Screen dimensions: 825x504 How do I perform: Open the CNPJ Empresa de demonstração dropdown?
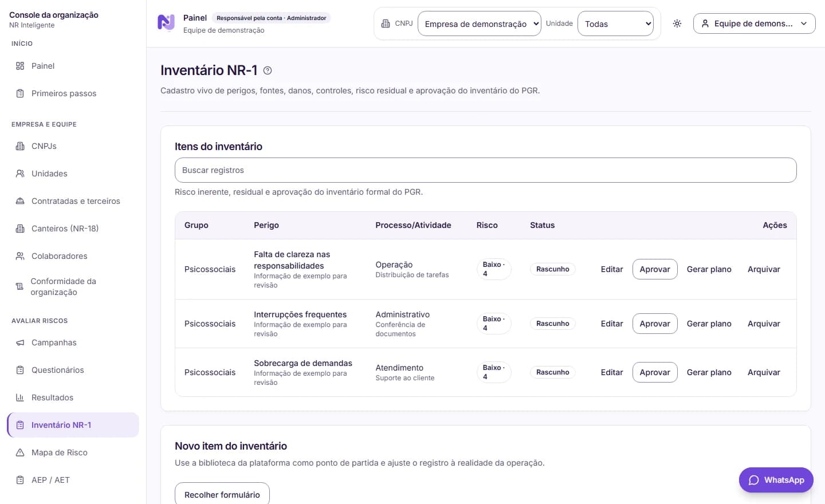point(480,23)
